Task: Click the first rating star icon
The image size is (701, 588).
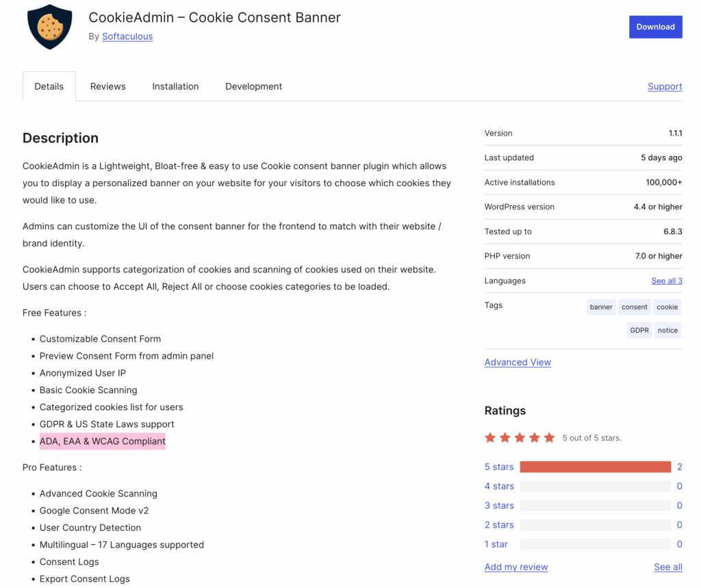Action: click(x=490, y=437)
